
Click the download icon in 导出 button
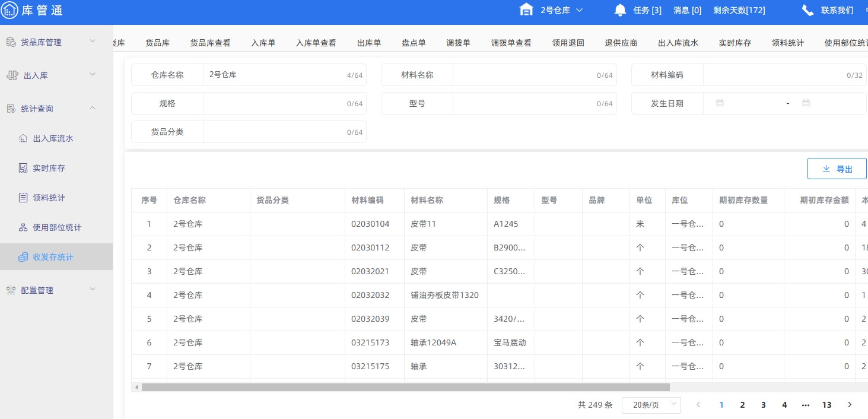826,169
